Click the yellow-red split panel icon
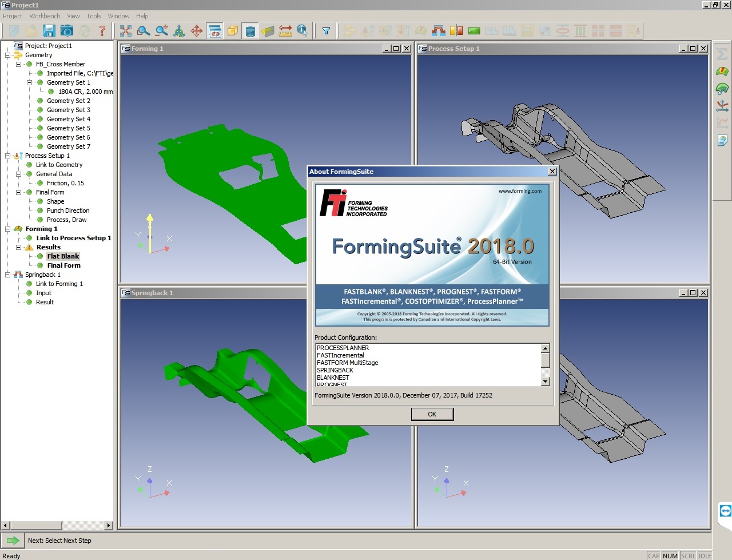Screen dimensions: 732x560 pyautogui.click(x=456, y=31)
